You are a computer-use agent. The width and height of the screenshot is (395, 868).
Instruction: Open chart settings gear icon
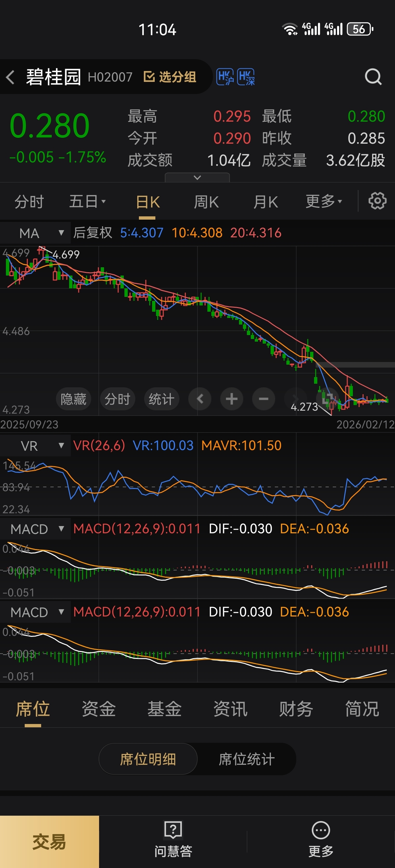(x=377, y=201)
